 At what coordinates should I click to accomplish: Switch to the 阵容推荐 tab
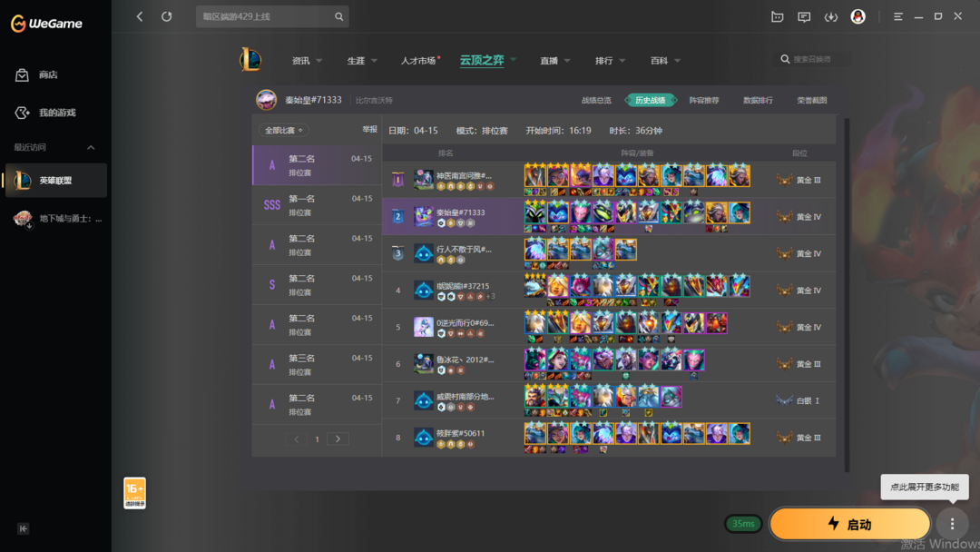[x=704, y=101]
